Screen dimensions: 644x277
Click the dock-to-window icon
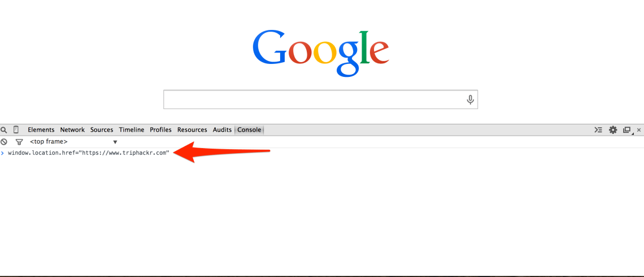tap(626, 130)
